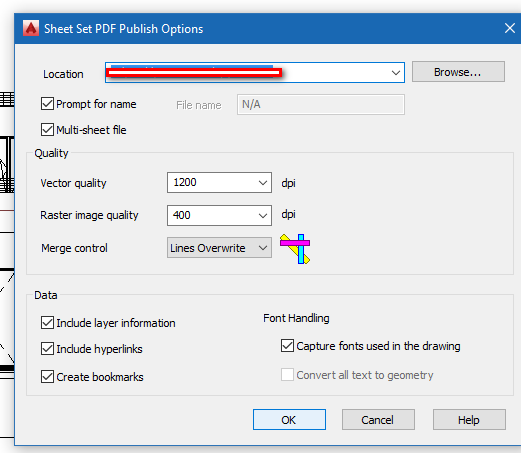The width and height of the screenshot is (521, 453).
Task: Toggle the Multi-sheet file checkbox
Action: [47, 130]
